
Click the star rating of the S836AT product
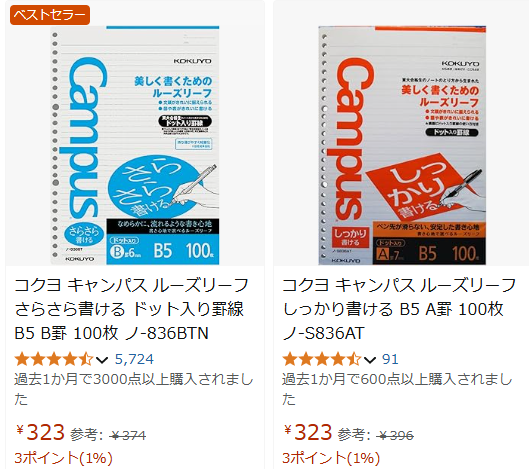(x=321, y=359)
